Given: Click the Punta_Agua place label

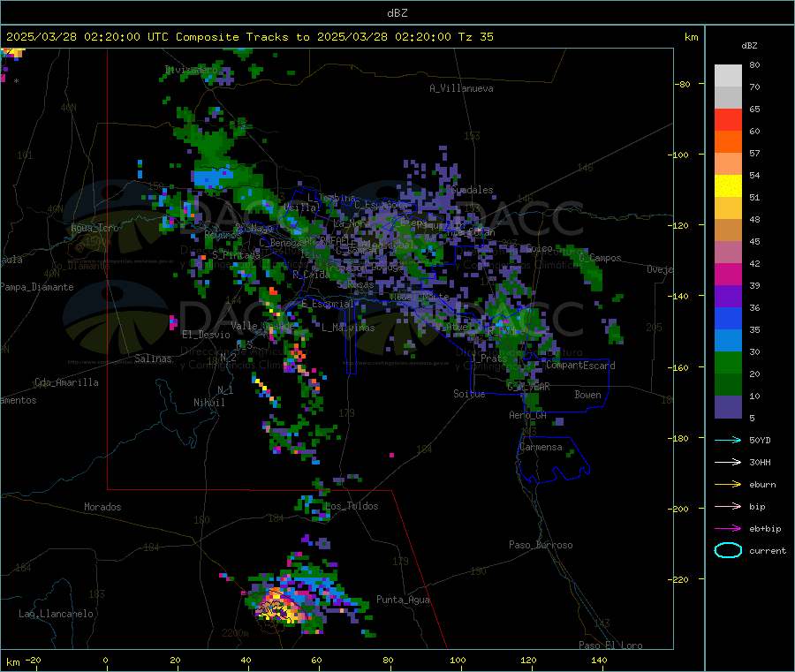Looking at the screenshot, I should [403, 600].
